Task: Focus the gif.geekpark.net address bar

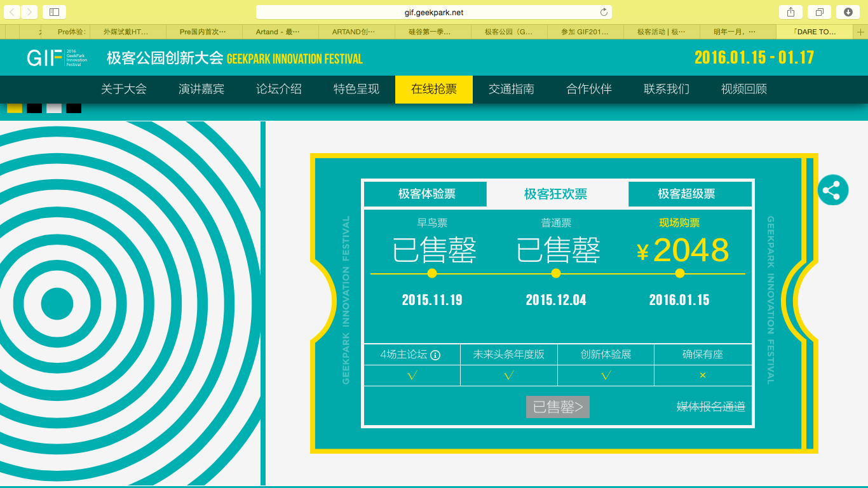Action: pyautogui.click(x=433, y=12)
